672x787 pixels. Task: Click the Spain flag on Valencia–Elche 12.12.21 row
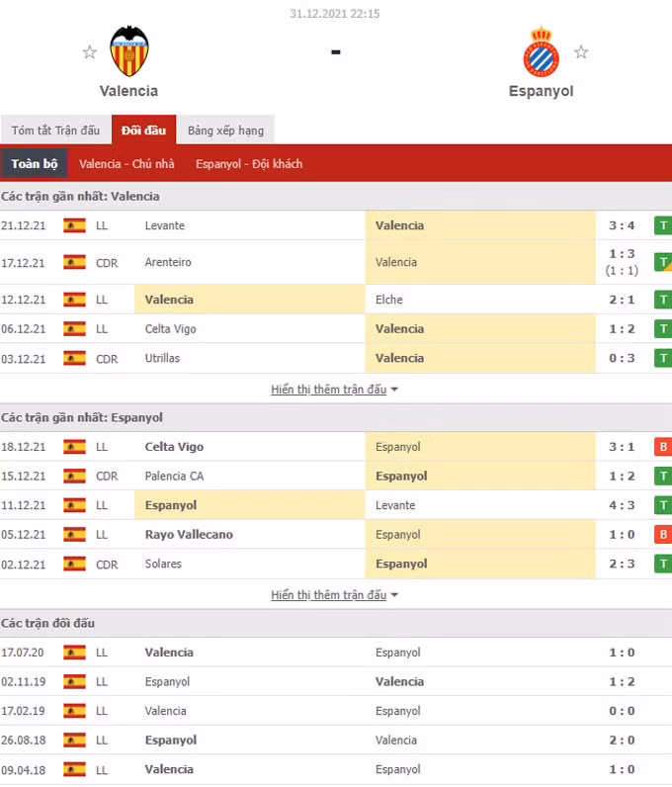74,300
